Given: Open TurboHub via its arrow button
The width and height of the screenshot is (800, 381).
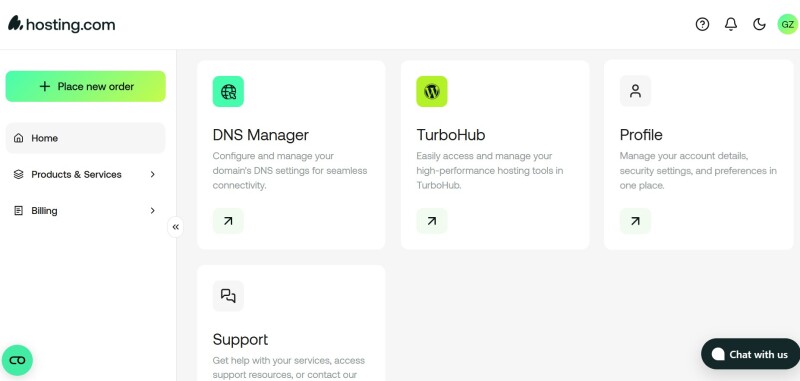Looking at the screenshot, I should (x=432, y=221).
